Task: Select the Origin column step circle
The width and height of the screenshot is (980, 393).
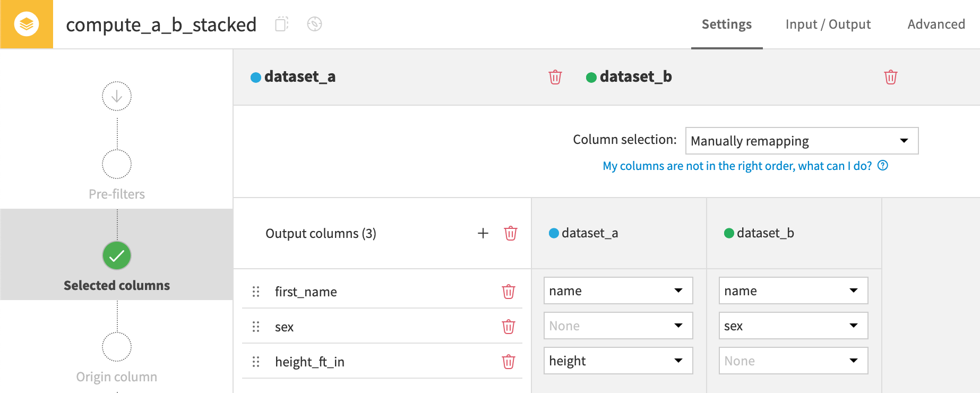Action: pos(117,347)
